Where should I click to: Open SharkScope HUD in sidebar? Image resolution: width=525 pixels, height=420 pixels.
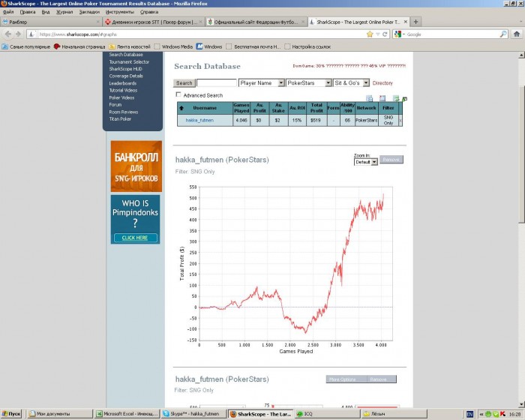coord(125,69)
